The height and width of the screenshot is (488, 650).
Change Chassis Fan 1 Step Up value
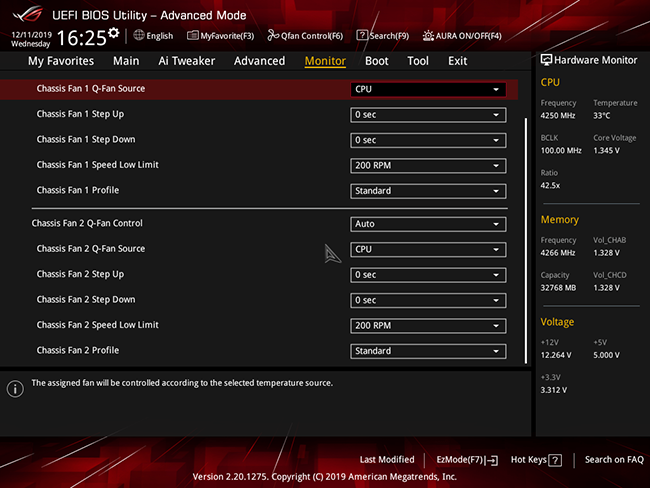(x=428, y=115)
